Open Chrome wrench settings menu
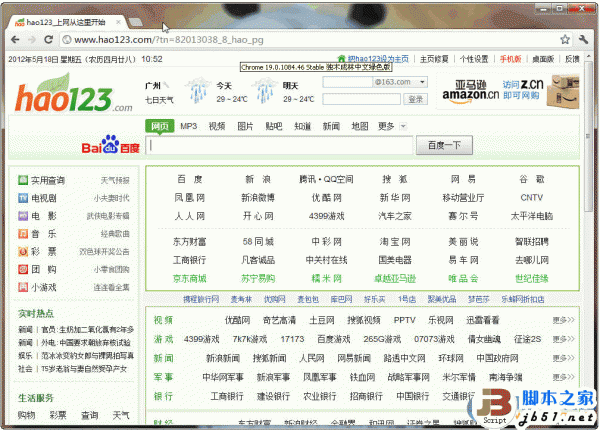The width and height of the screenshot is (600, 430). click(584, 39)
